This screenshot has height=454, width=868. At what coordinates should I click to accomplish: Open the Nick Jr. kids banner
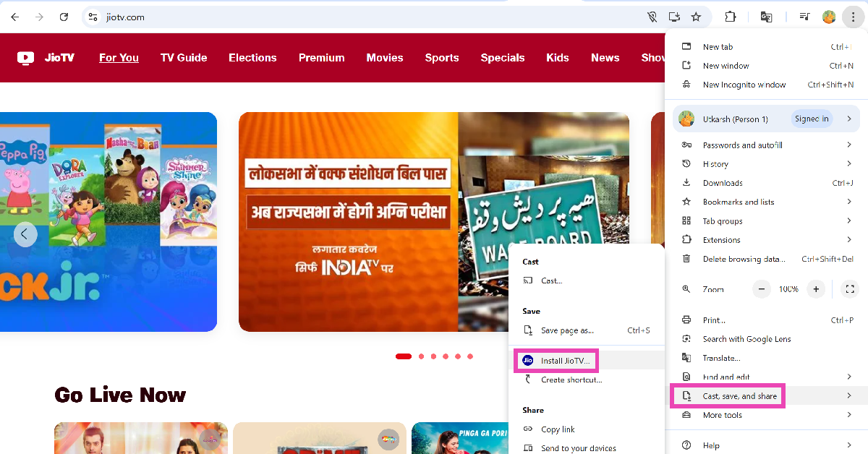(109, 222)
